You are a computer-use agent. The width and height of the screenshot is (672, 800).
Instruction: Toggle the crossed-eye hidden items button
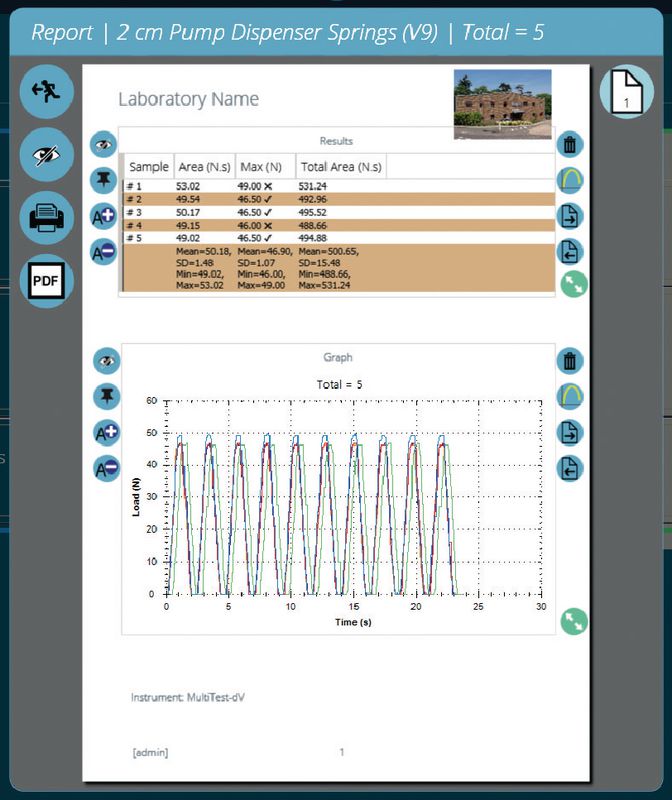[x=46, y=155]
